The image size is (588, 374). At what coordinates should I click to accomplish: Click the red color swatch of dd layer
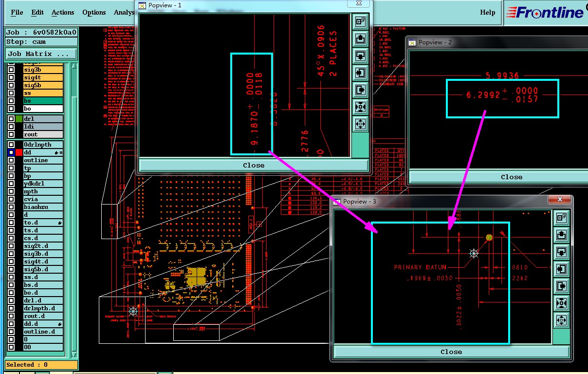pyautogui.click(x=19, y=152)
